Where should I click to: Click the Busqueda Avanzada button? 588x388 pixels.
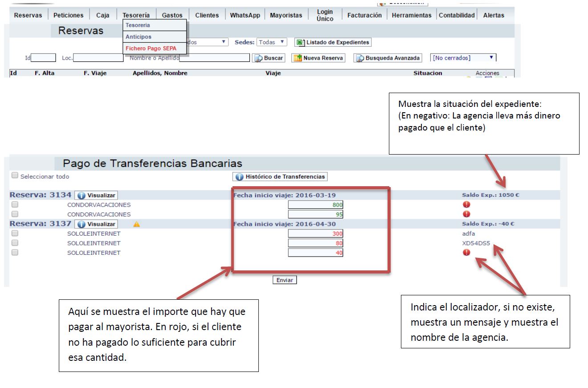pos(388,58)
